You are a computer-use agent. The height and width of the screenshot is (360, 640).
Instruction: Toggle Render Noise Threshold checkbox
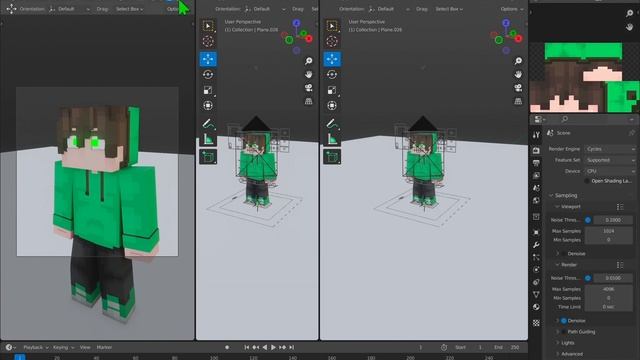588,278
